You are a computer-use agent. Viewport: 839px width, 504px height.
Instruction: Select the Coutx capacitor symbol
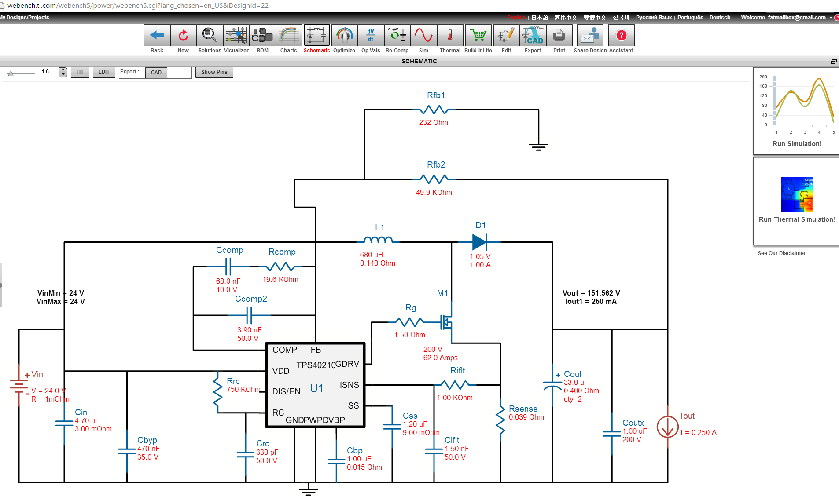point(612,434)
